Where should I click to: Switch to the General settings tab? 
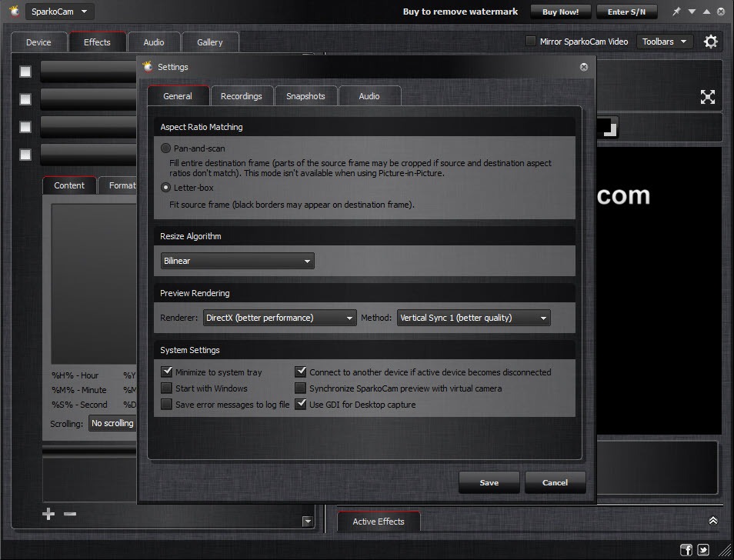[178, 96]
